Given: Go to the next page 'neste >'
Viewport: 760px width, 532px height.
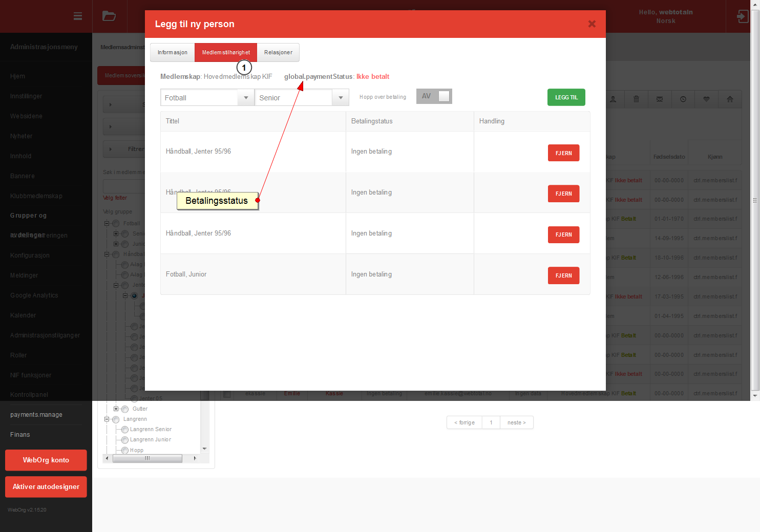Looking at the screenshot, I should [x=517, y=422].
